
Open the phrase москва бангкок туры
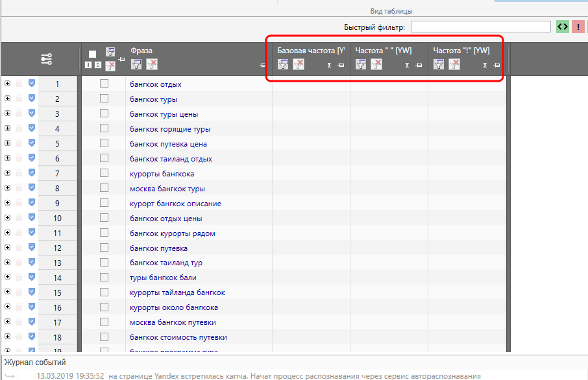(167, 189)
